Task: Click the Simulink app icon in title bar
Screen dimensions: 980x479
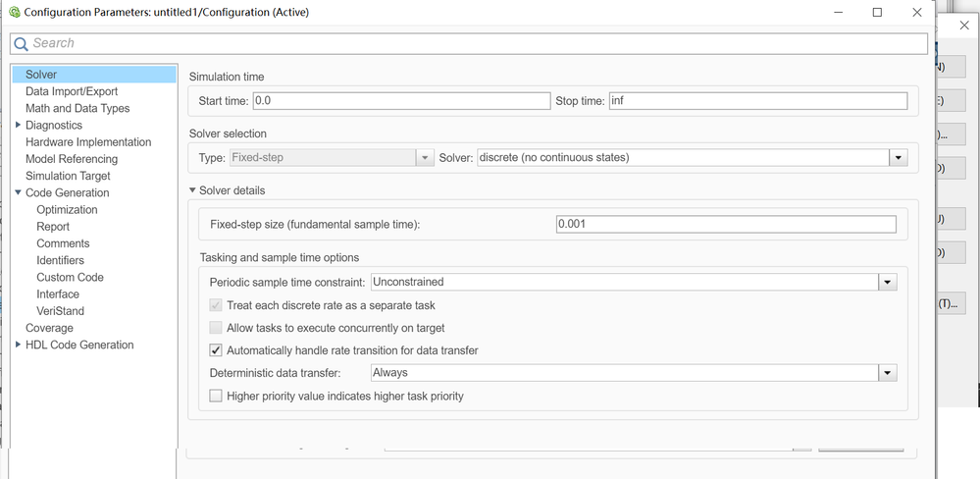Action: [14, 13]
